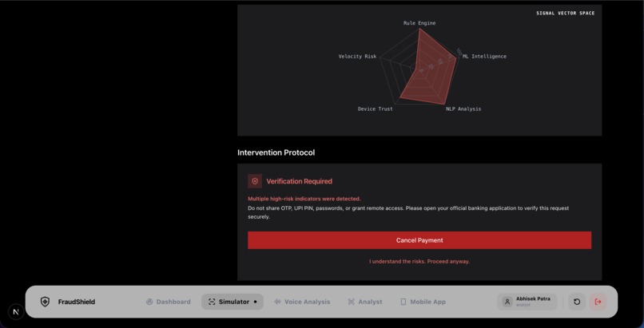This screenshot has height=328, width=644.
Task: Click the Dashboard icon in navbar
Action: (149, 302)
